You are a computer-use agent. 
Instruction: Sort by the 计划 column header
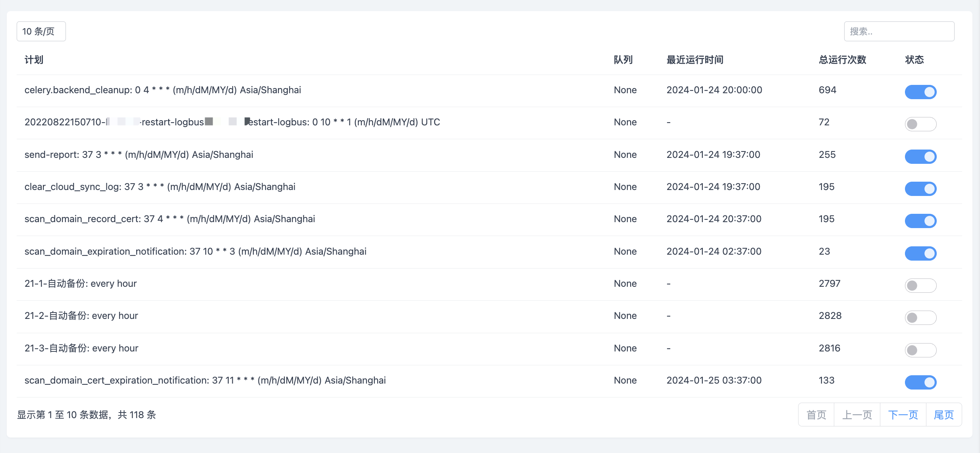pos(34,60)
